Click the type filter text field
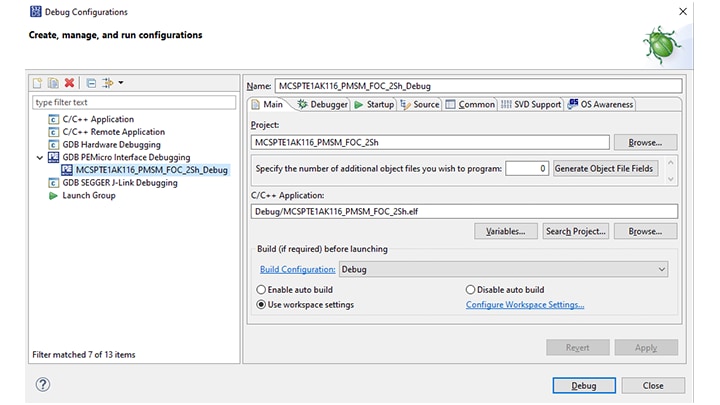The height and width of the screenshot is (405, 720). (133, 102)
